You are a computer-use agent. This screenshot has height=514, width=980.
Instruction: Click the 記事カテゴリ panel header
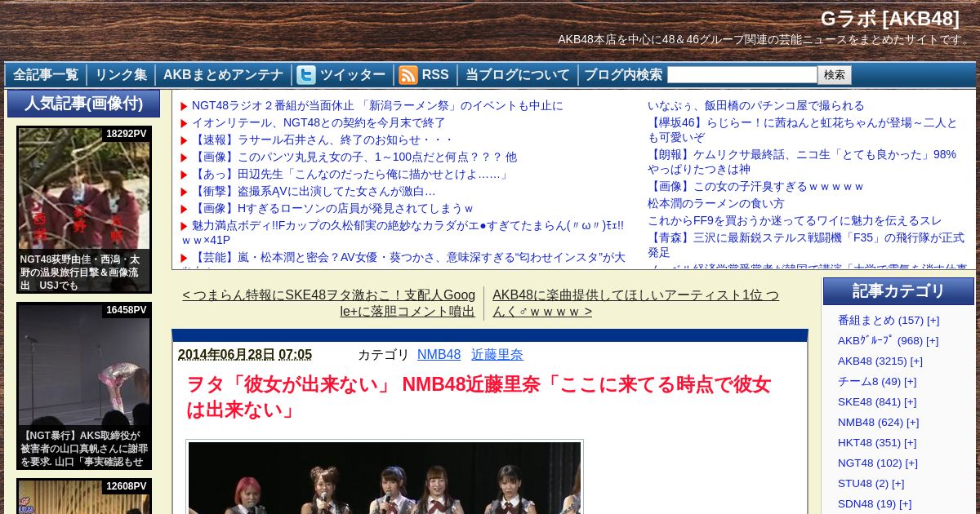tap(898, 291)
